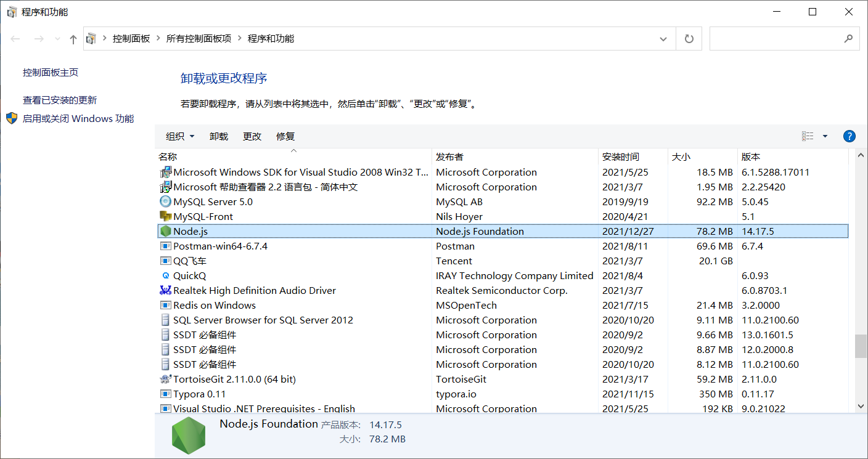Viewport: 868px width, 459px height.
Task: Click the vertical scrollbar thumb
Action: (x=861, y=346)
